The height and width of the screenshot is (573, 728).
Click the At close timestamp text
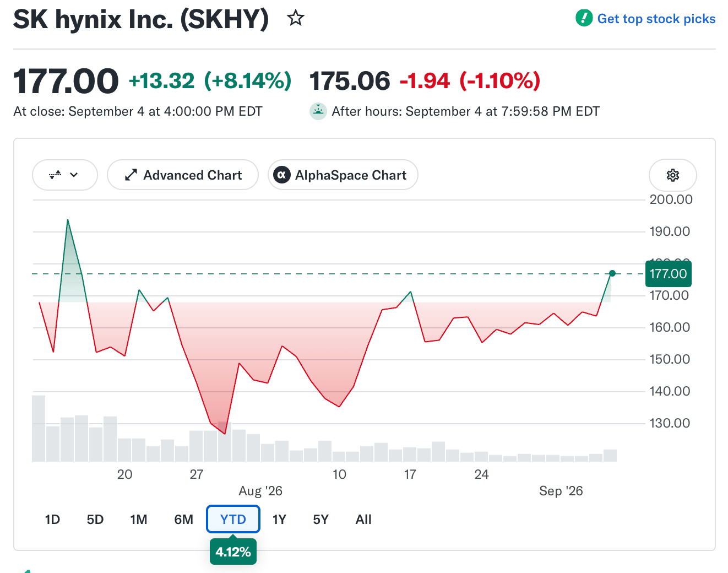tap(138, 111)
